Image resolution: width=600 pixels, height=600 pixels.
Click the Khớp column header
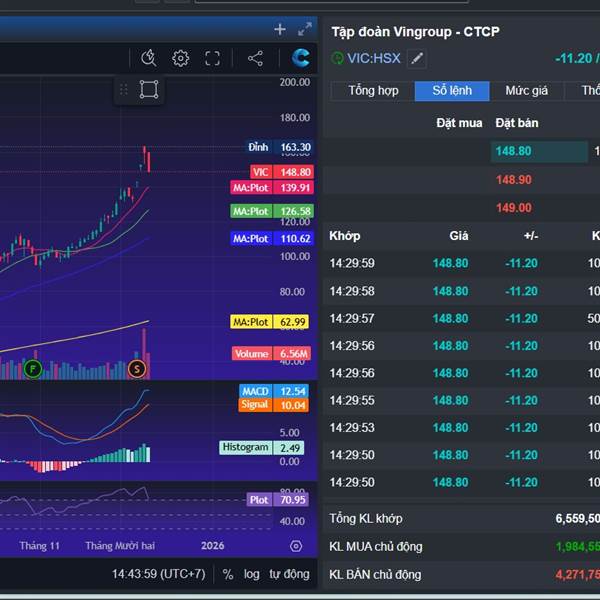(x=344, y=236)
